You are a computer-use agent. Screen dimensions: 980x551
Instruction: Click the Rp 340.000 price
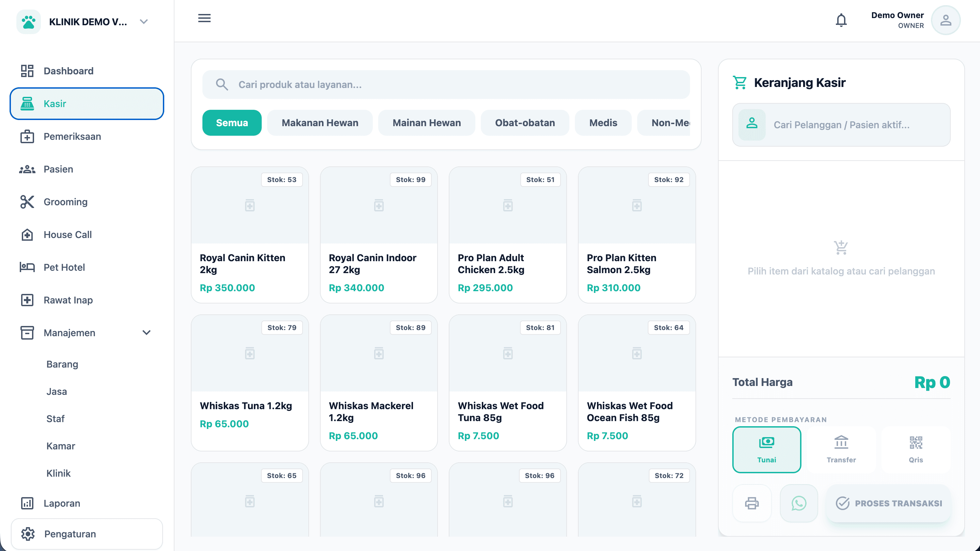(x=356, y=288)
